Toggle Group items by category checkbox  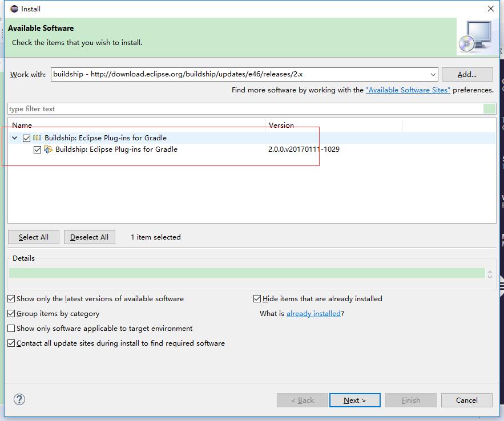click(x=11, y=314)
